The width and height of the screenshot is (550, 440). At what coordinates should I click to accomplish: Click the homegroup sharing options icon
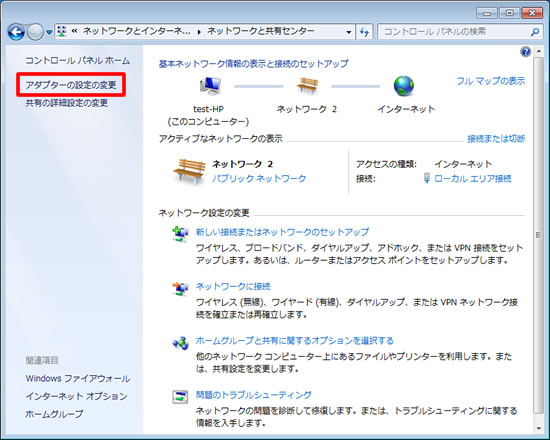(x=180, y=343)
